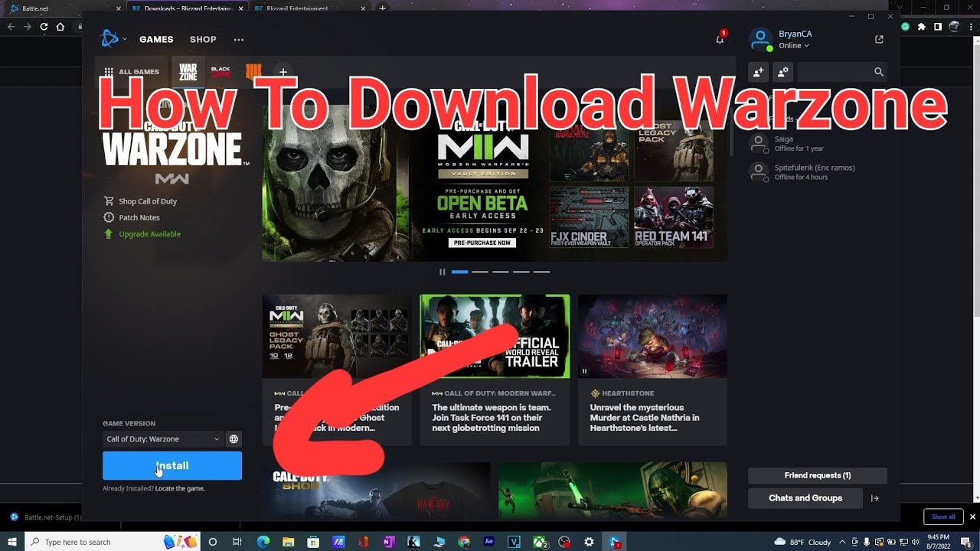Close the browser downloads bar
980x551 pixels.
[x=971, y=517]
